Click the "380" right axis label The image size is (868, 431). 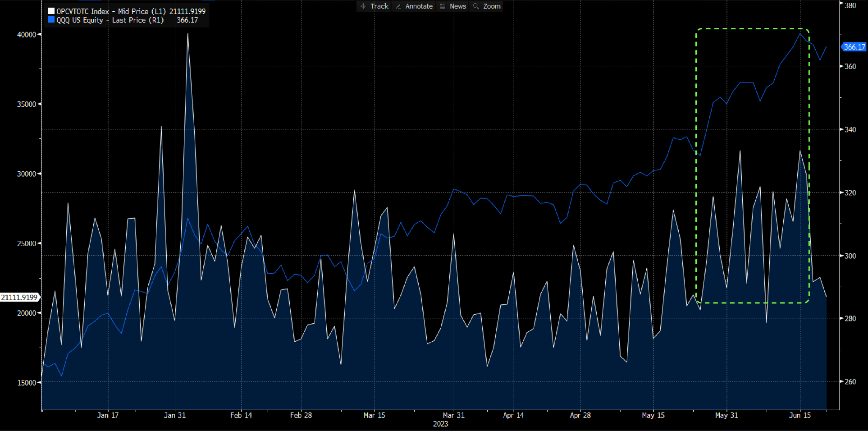[850, 5]
